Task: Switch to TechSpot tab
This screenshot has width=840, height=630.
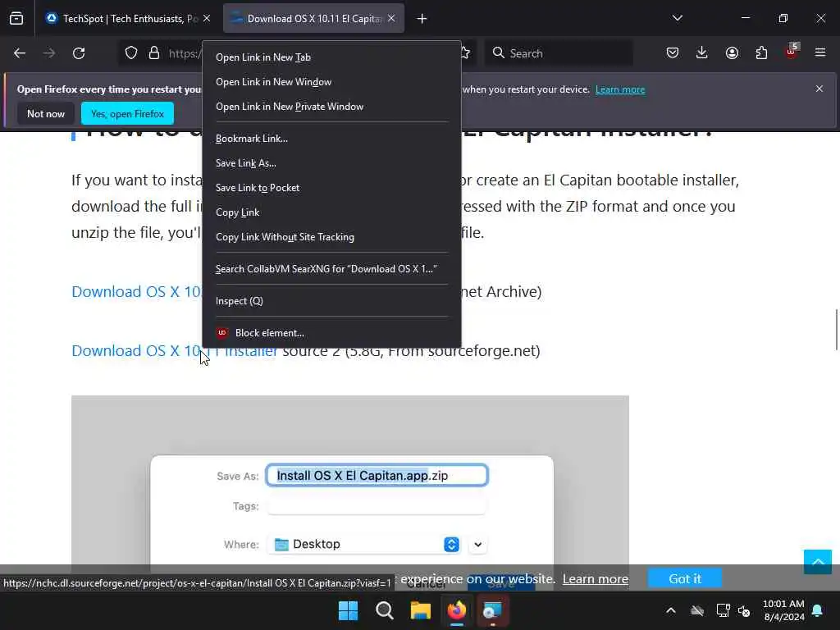Action: click(127, 19)
